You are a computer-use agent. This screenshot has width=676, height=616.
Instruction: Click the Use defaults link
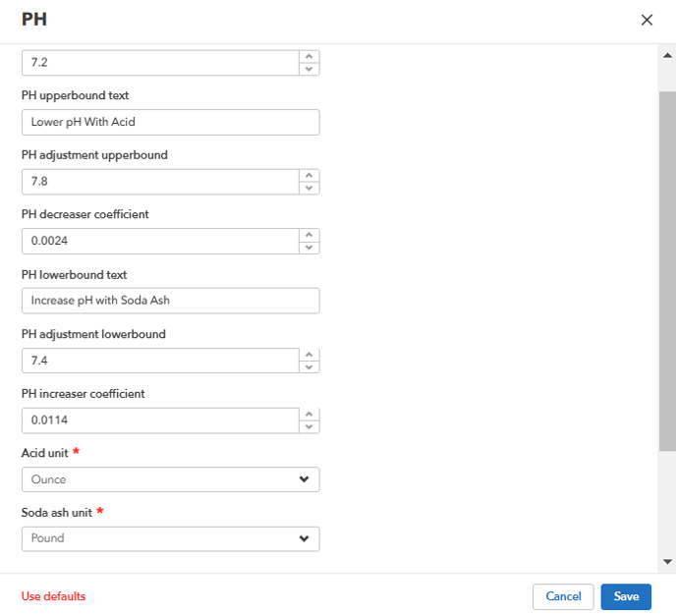53,596
